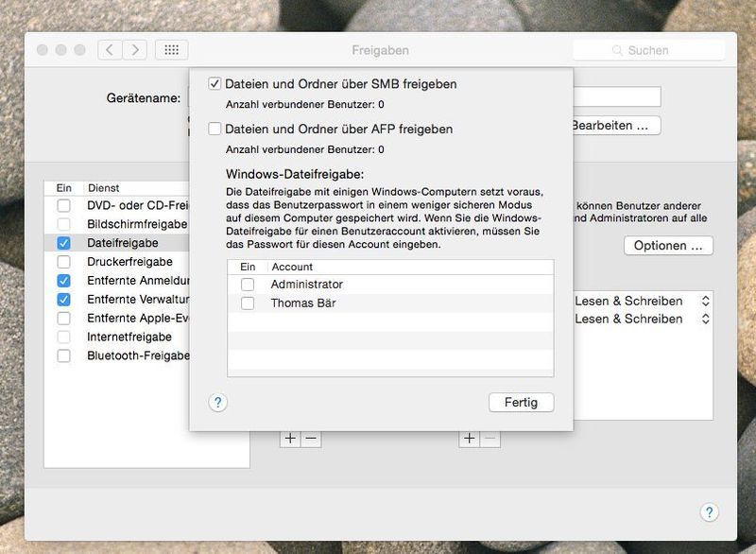Click the plus button under the accounts list
This screenshot has height=554, width=756.
click(288, 436)
